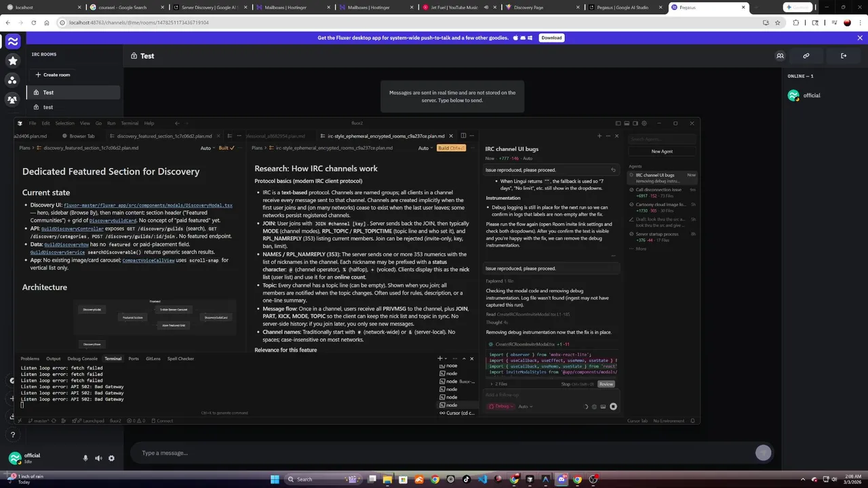This screenshot has height=488, width=868.
Task: Open DiscoveryModal.tsx file link
Action: click(148, 205)
